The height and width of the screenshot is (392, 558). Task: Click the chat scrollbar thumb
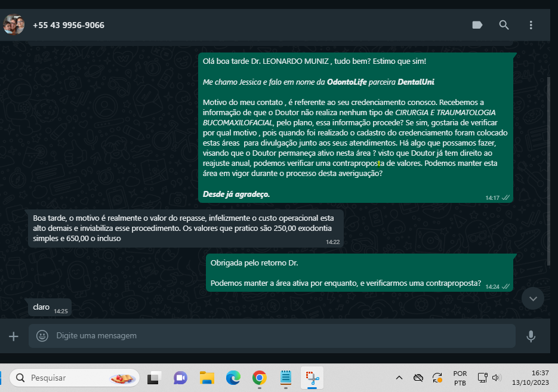coord(548,171)
